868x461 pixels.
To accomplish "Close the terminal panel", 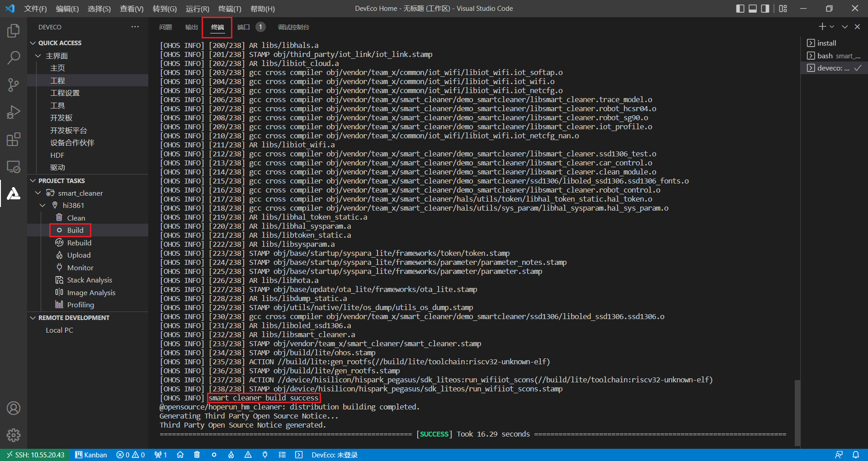I will tap(857, 27).
